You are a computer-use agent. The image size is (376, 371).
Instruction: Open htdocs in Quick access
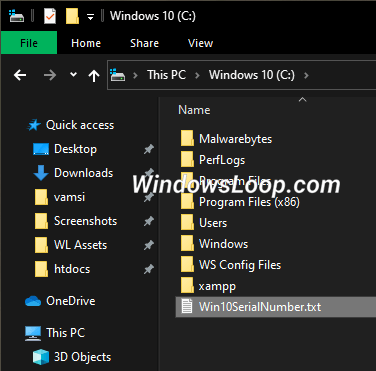click(72, 269)
